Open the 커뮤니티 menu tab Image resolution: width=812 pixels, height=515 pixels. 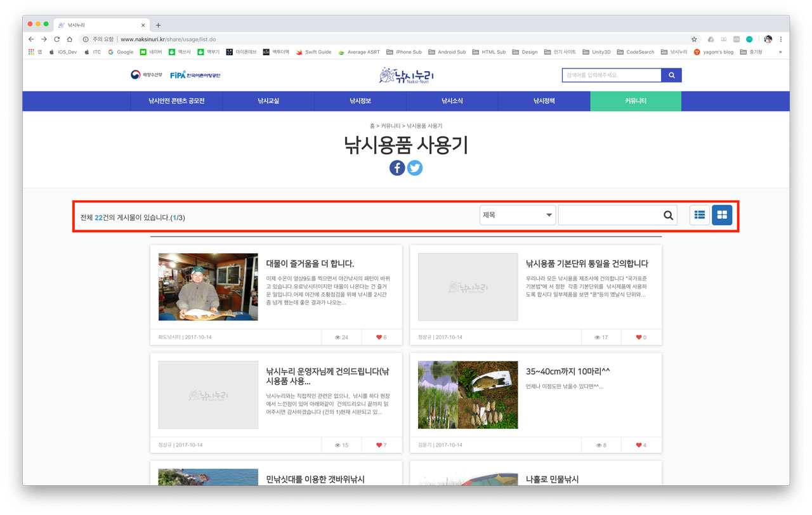coord(636,101)
